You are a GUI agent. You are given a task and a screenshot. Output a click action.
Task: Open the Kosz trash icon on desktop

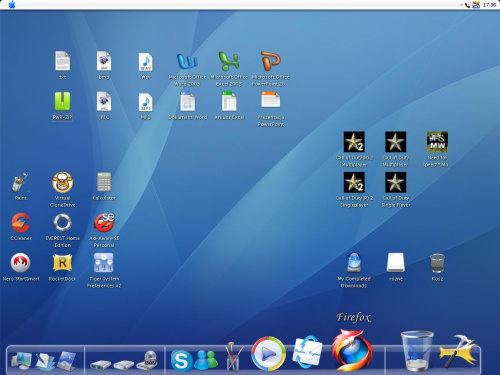point(437,263)
